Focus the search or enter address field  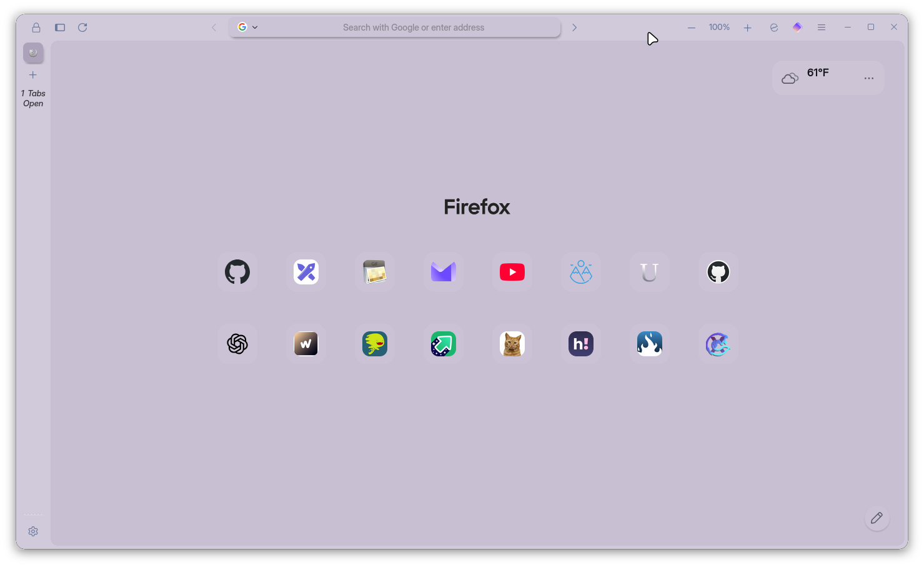pos(413,28)
